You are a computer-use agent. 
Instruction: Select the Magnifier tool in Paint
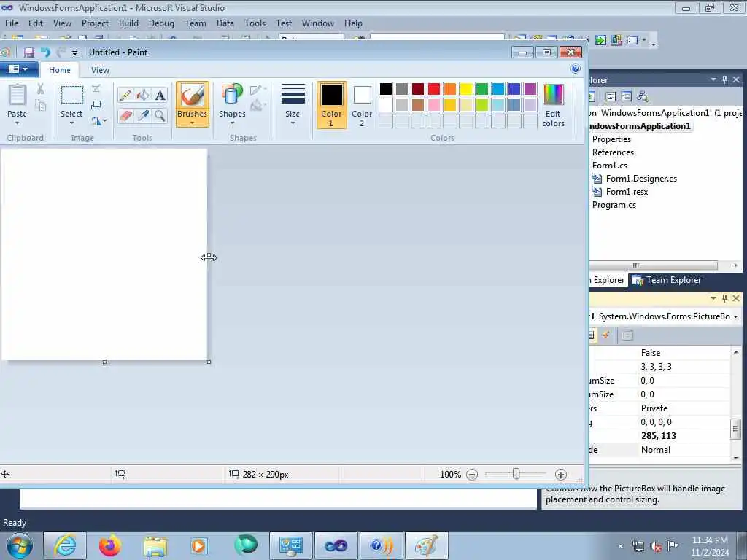160,116
